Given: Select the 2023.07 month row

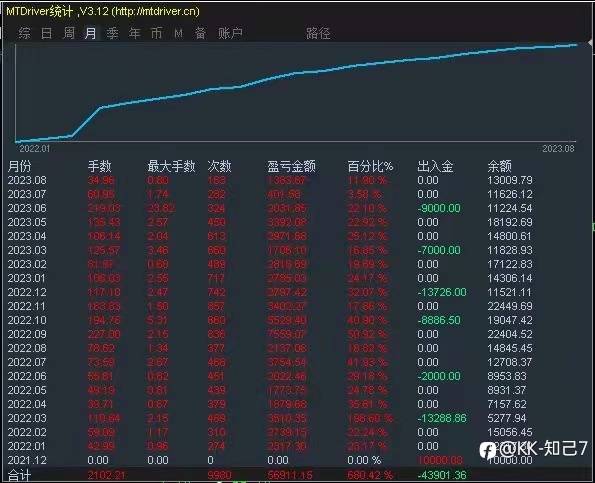Looking at the screenshot, I should tap(270, 194).
